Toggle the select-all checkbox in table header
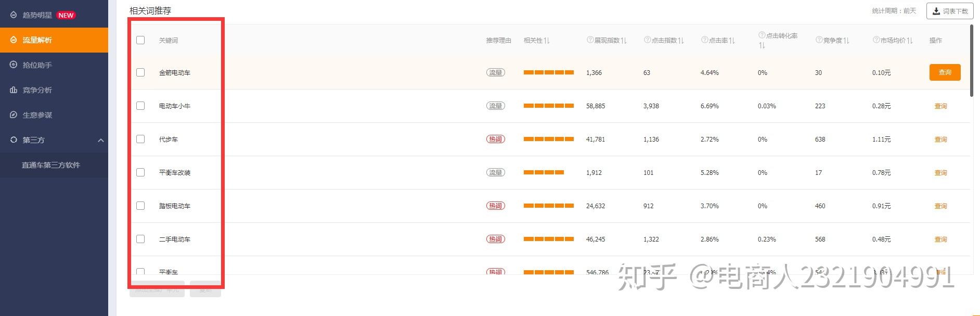Screen dimensions: 980x316 [140, 40]
